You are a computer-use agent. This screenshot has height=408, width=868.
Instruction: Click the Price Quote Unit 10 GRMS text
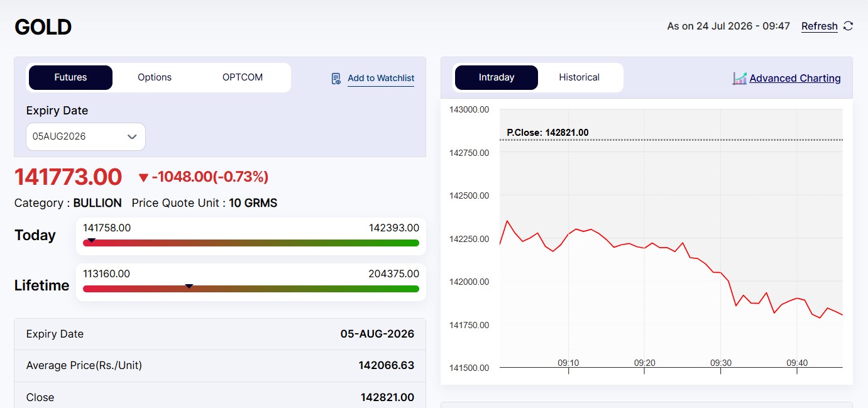click(x=204, y=203)
